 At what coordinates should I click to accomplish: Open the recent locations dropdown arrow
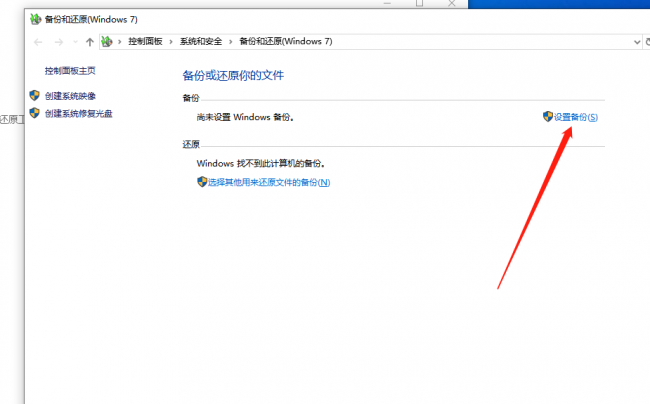point(75,42)
